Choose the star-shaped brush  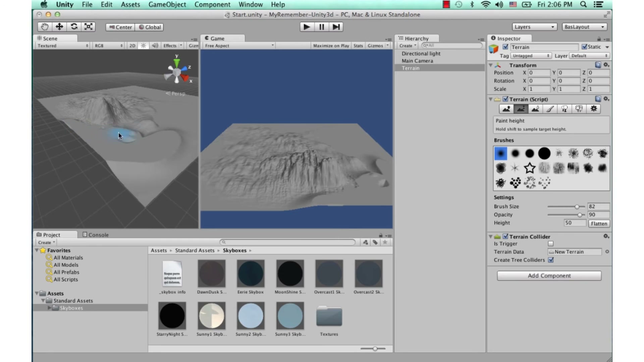tap(530, 168)
